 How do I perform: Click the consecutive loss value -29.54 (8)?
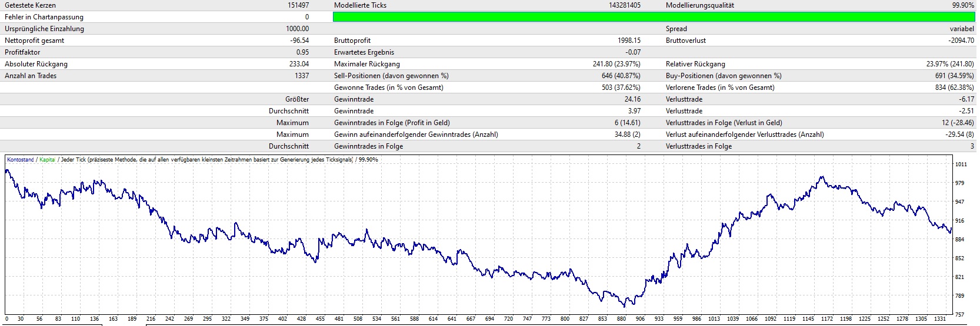click(959, 135)
